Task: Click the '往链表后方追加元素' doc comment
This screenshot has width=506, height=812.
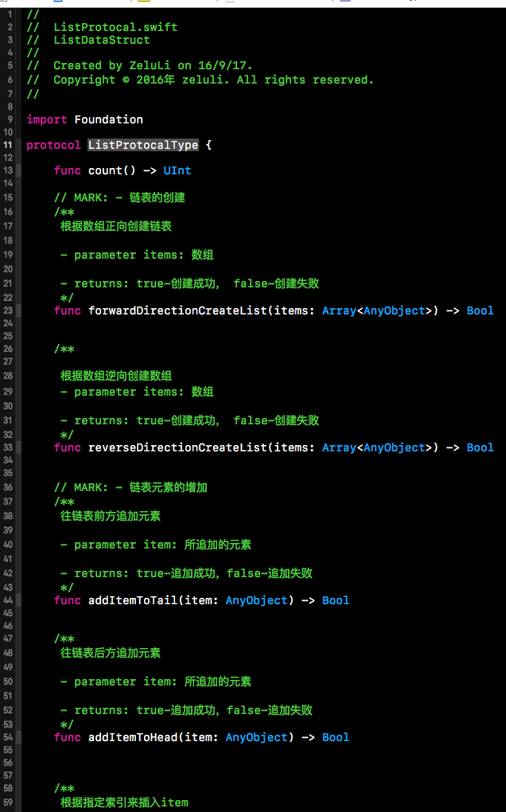Action: point(111,653)
